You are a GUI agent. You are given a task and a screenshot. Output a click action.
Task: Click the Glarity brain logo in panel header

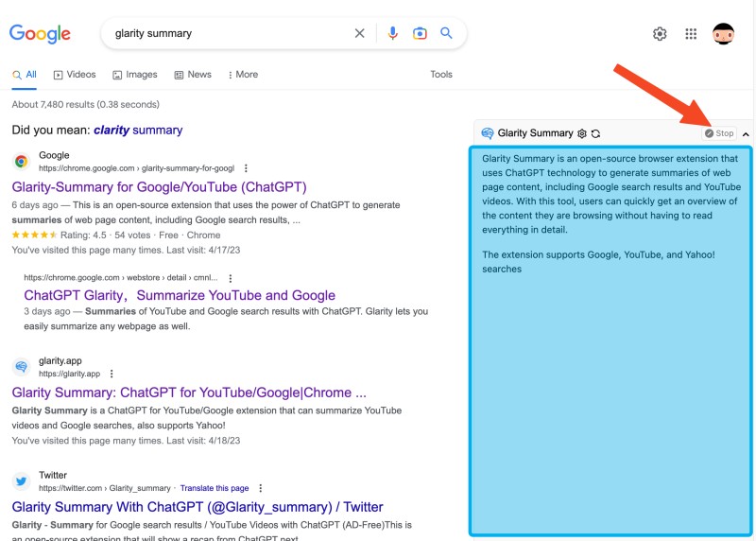[x=488, y=133]
